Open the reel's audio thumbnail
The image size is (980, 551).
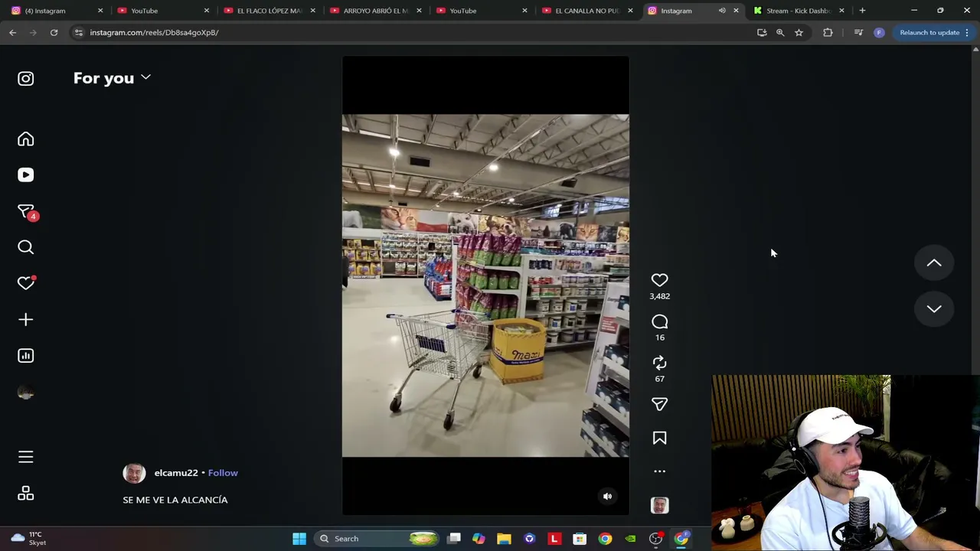click(x=659, y=505)
